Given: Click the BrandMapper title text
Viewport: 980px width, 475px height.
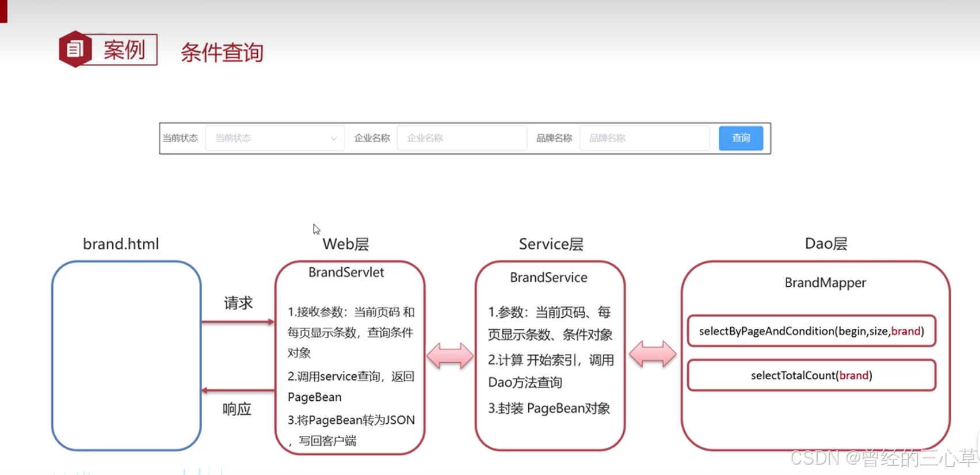Looking at the screenshot, I should [825, 283].
